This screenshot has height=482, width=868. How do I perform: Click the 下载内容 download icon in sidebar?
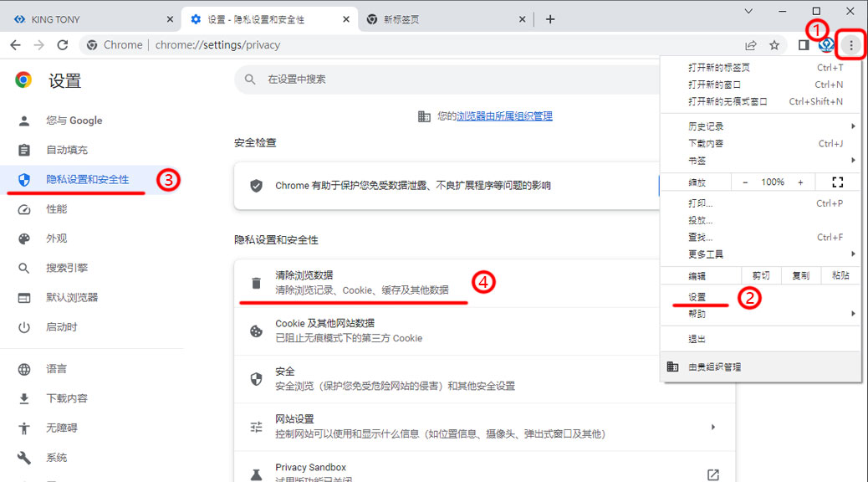tap(23, 399)
